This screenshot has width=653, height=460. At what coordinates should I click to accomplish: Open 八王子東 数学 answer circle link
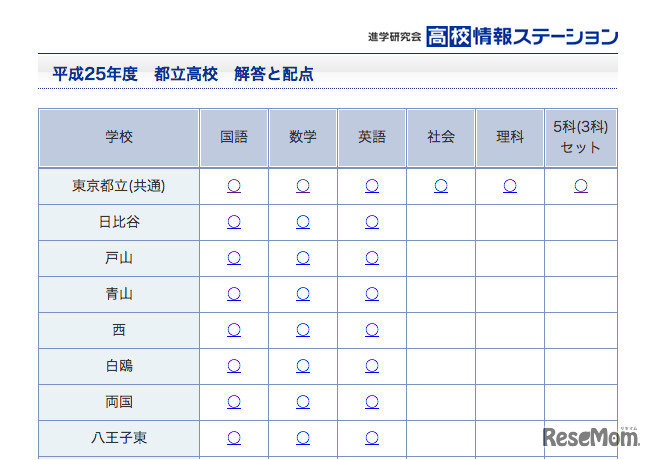(303, 437)
